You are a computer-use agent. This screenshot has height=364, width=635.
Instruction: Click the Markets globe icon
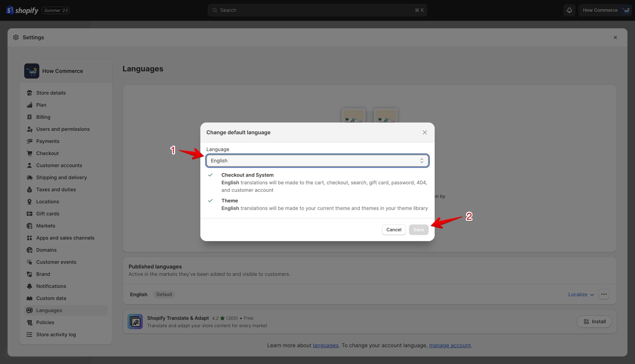coord(30,226)
